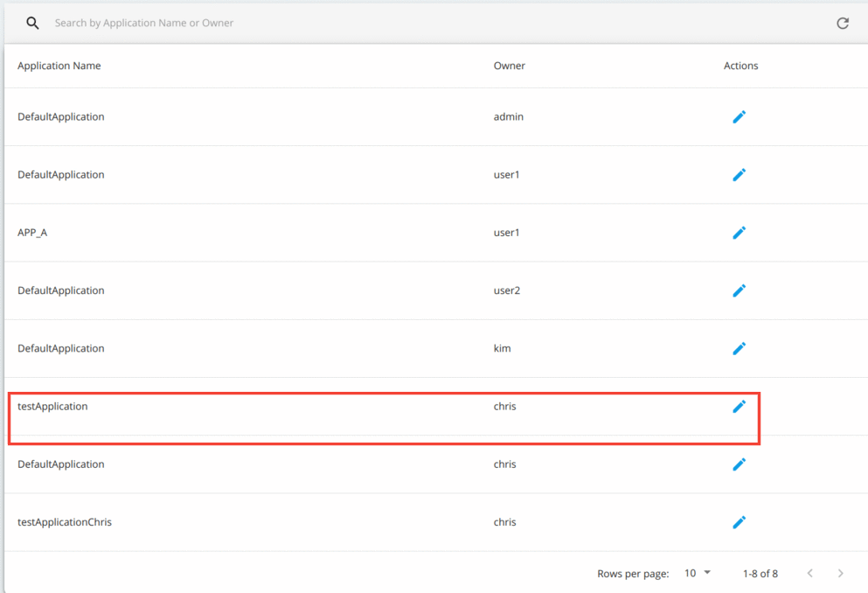
Task: Click the testApplicationChris name cell
Action: click(65, 522)
